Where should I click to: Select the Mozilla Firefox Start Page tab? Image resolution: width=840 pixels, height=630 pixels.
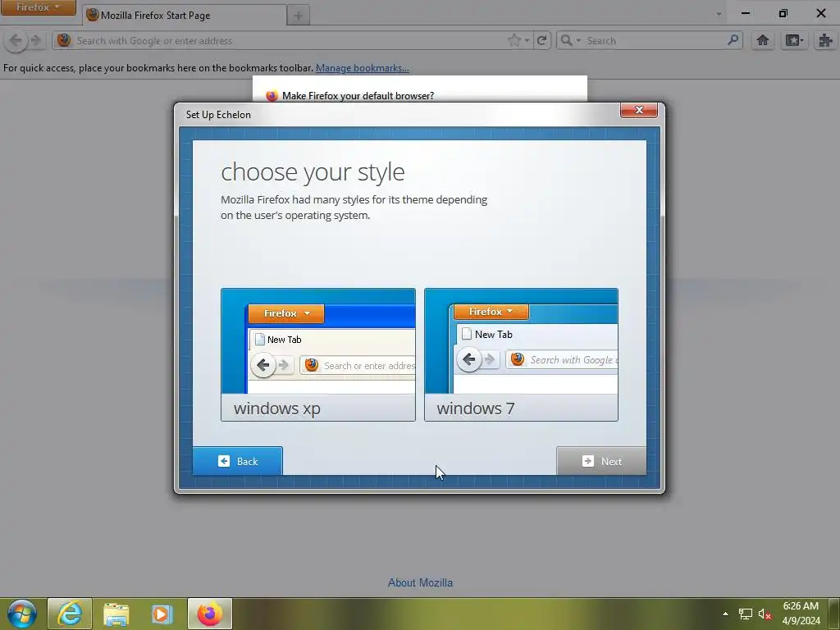tap(184, 15)
